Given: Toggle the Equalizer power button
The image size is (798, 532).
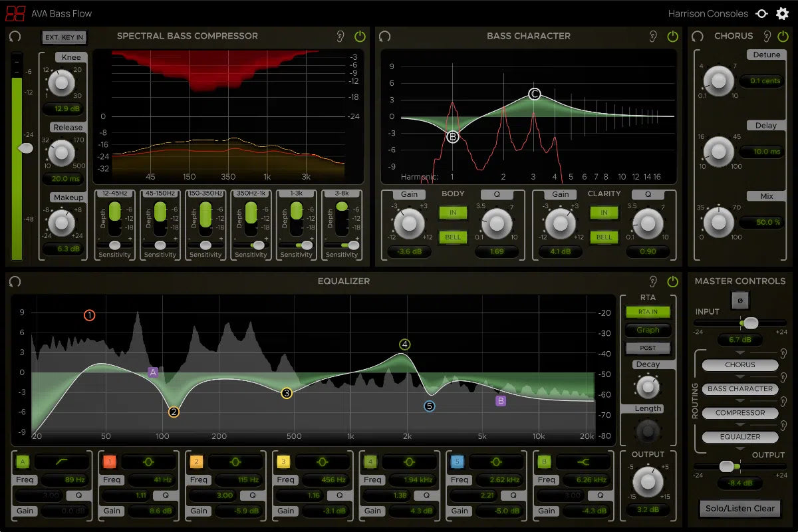Looking at the screenshot, I should [672, 281].
